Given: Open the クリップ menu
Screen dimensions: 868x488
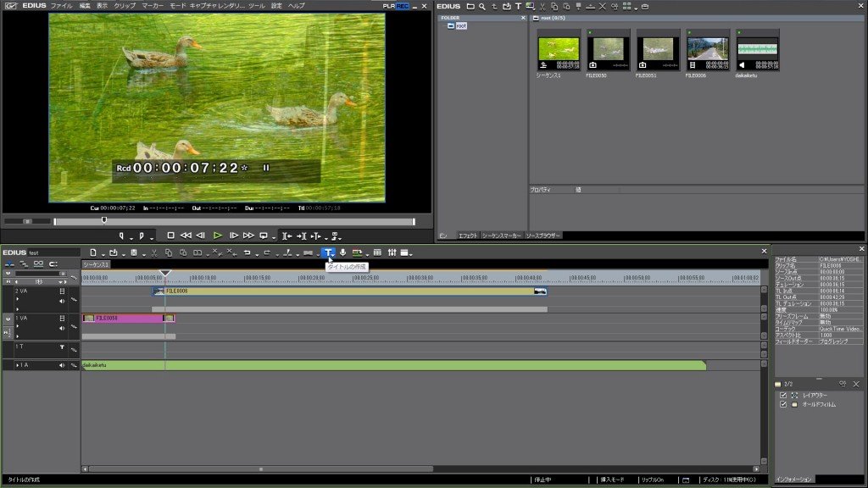Looking at the screenshot, I should pos(125,6).
